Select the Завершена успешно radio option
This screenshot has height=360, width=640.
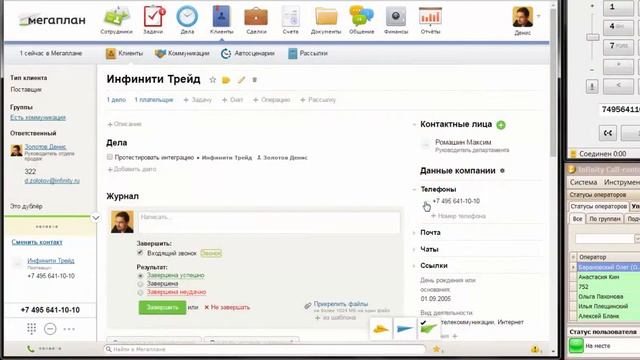point(140,276)
